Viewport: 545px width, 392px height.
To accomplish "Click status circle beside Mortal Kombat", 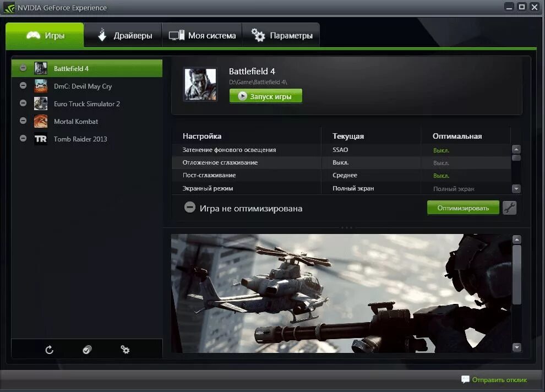I will tap(23, 120).
